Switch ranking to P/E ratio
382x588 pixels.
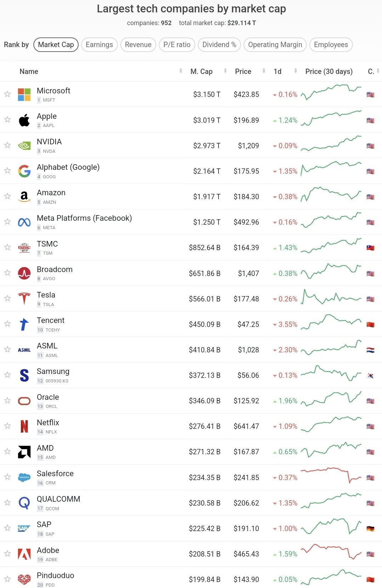click(177, 45)
